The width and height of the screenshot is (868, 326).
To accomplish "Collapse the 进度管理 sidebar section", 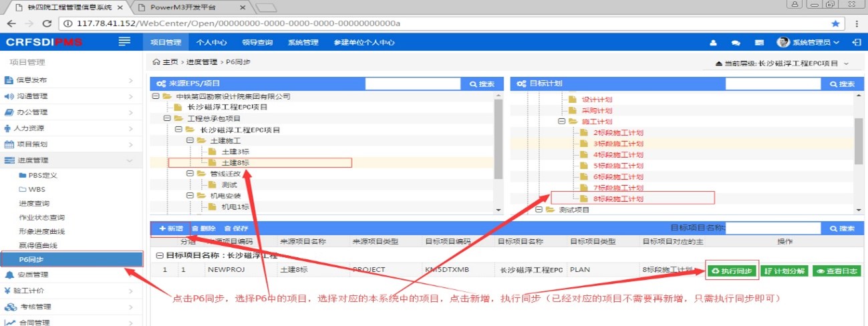I will click(71, 160).
